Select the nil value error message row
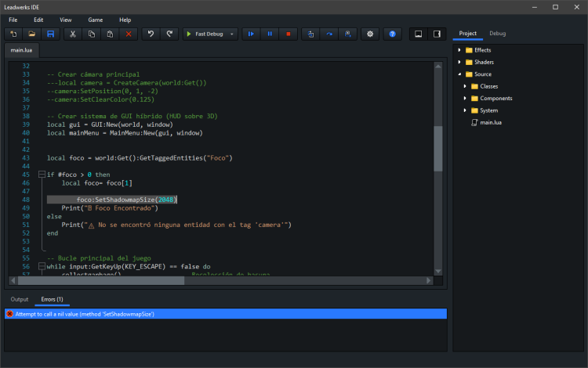Viewport: 588px width, 368px height. (x=224, y=314)
